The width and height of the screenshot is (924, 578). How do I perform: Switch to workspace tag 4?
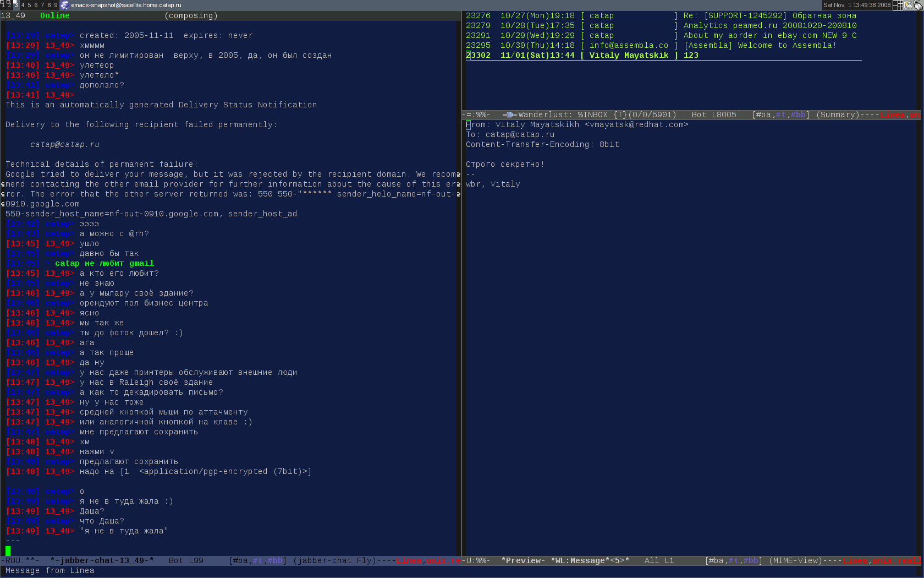click(23, 5)
